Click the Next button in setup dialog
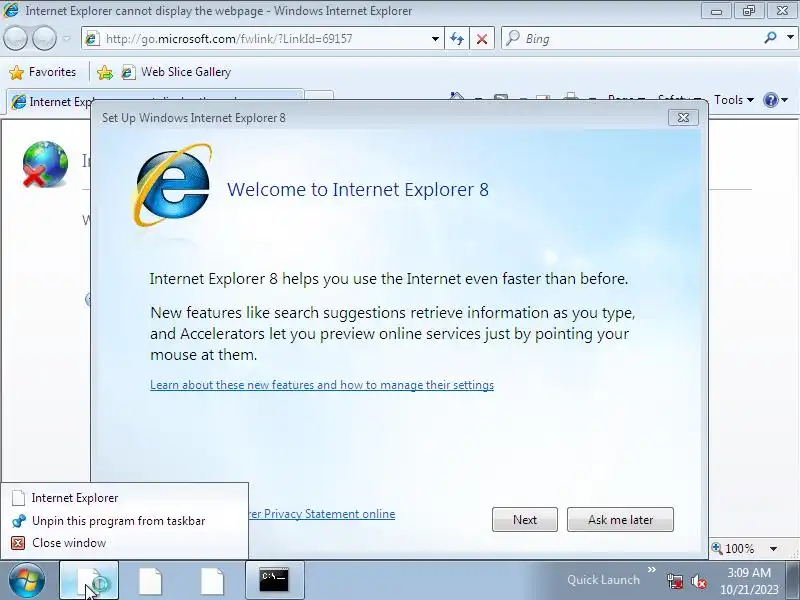Image resolution: width=800 pixels, height=600 pixels. pos(524,519)
